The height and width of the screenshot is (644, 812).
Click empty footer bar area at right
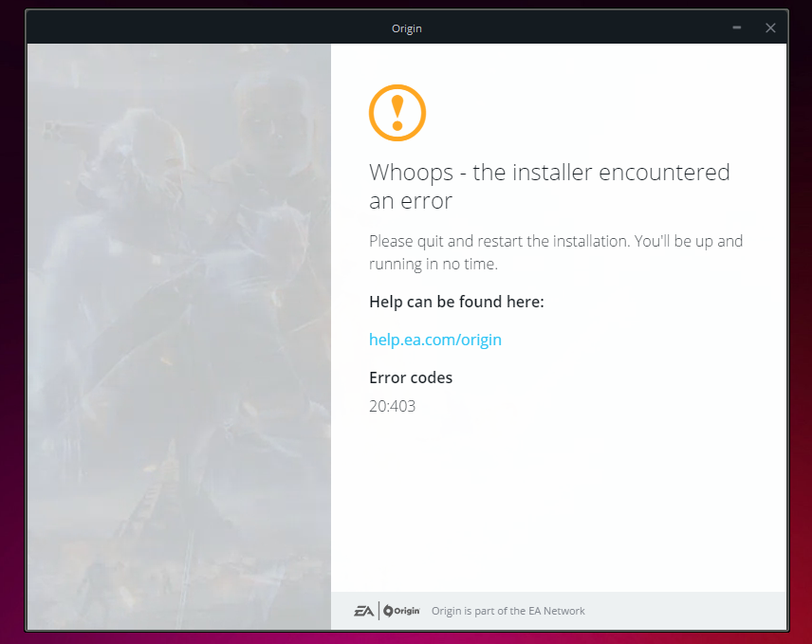point(692,611)
